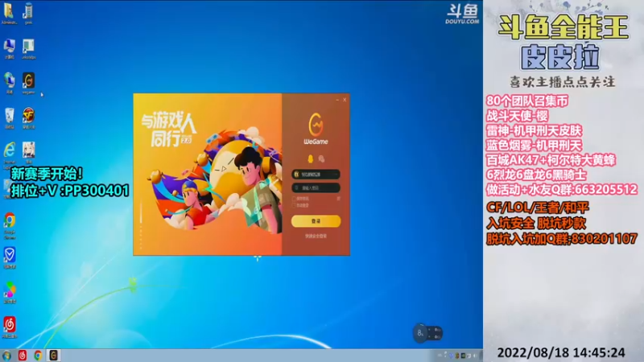
Task: Minimize the WeGame login window
Action: [337, 100]
